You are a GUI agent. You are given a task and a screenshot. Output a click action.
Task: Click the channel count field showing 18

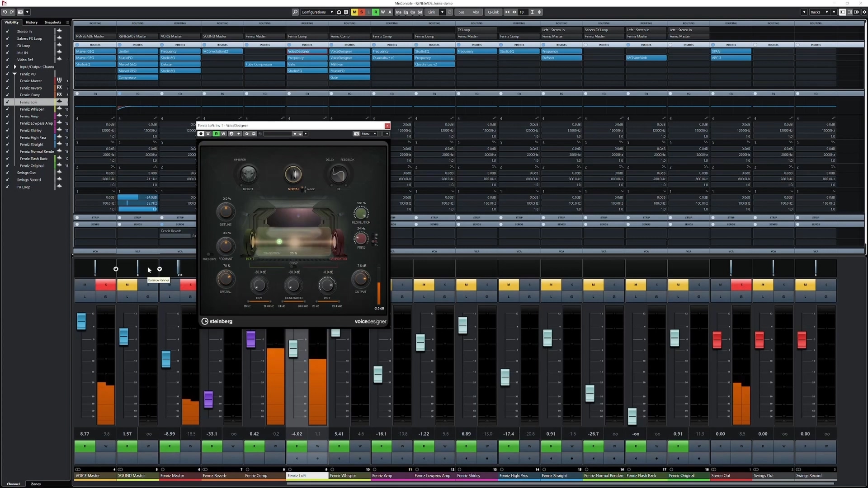[x=523, y=12]
